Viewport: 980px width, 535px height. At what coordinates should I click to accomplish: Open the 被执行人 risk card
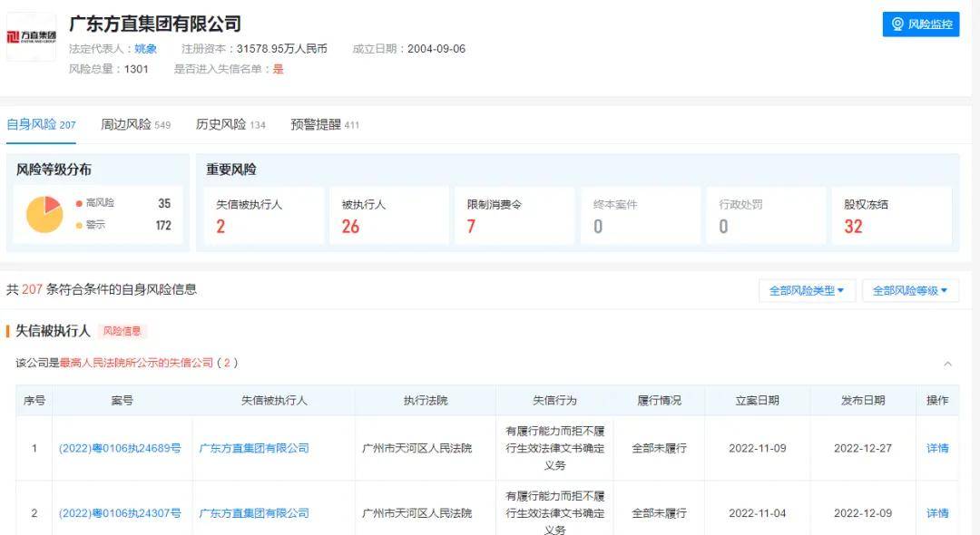click(388, 215)
